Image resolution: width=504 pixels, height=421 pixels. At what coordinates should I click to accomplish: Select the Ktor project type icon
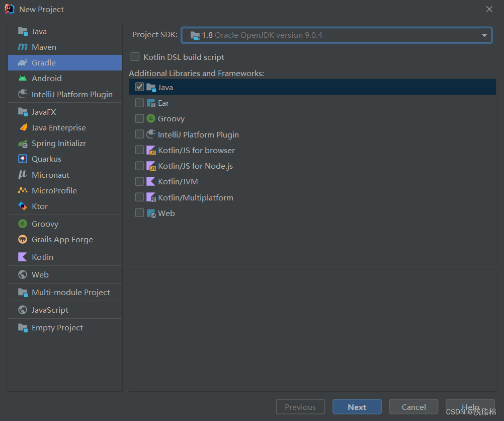click(x=22, y=206)
